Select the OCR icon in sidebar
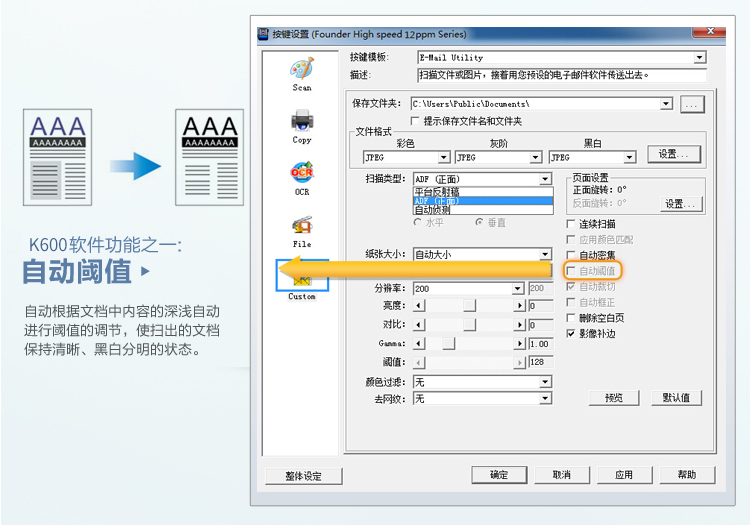The height and width of the screenshot is (525, 750). pyautogui.click(x=302, y=174)
